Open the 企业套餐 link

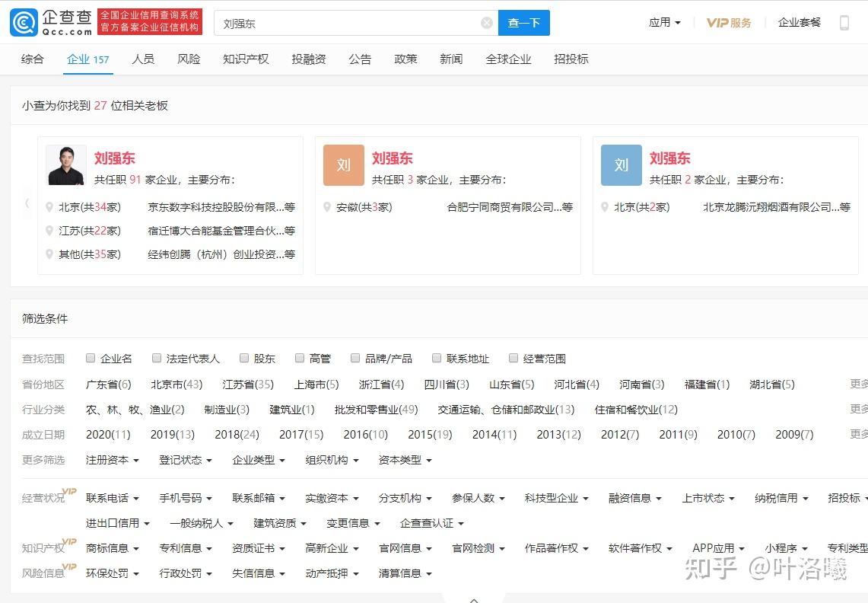(799, 23)
